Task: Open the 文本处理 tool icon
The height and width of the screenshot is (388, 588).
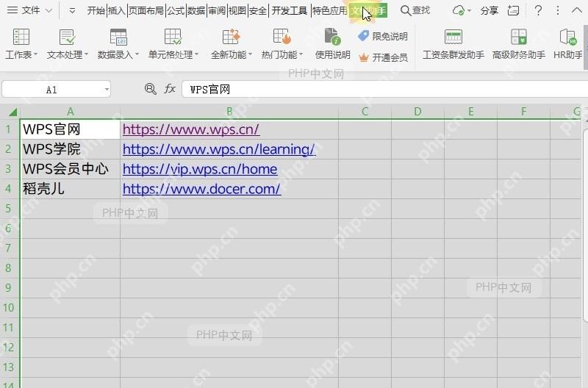Action: pyautogui.click(x=67, y=37)
